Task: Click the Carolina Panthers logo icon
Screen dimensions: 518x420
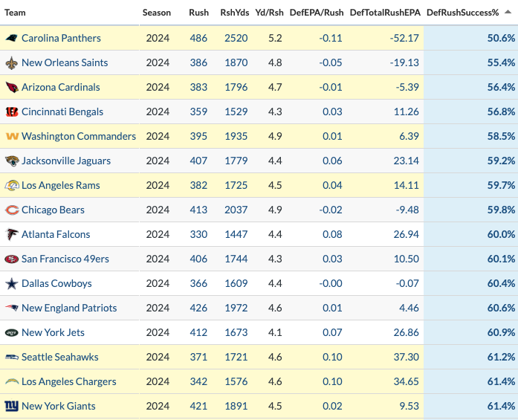Action: click(x=12, y=38)
